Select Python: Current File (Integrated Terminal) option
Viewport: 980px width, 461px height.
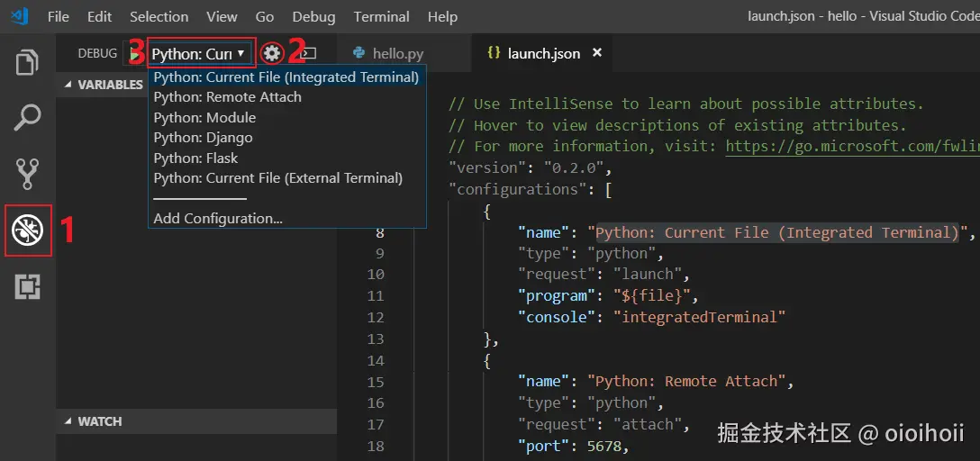286,77
